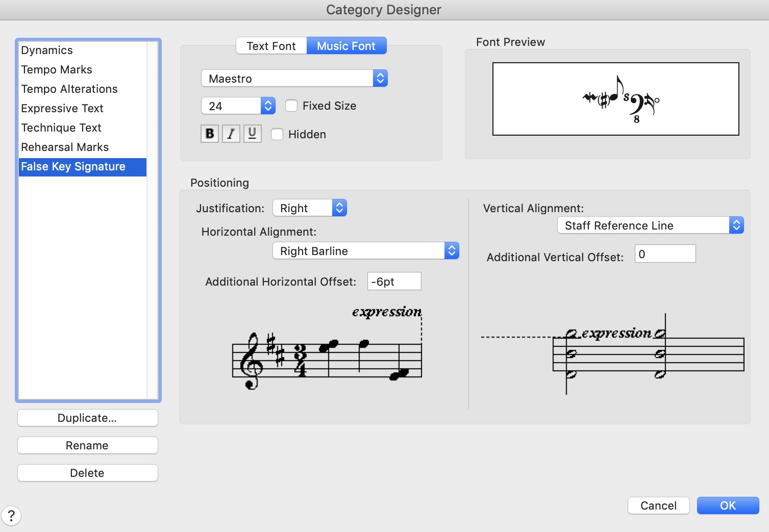Enable the Fixed Size checkbox
The width and height of the screenshot is (769, 532).
click(291, 106)
